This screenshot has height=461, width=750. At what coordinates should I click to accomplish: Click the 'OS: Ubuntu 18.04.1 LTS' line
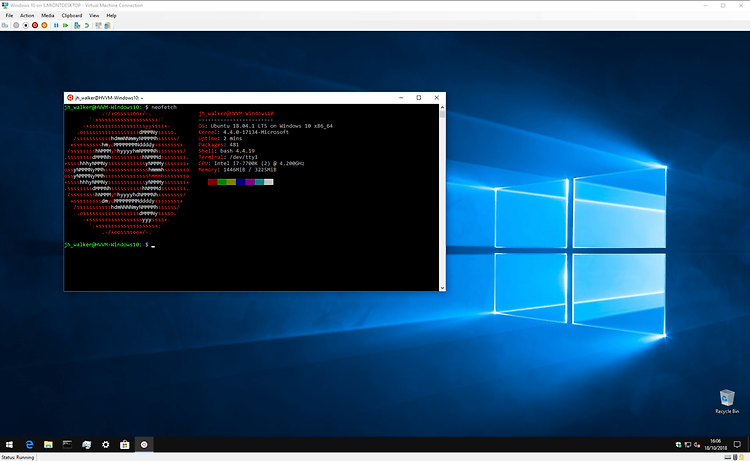click(265, 126)
